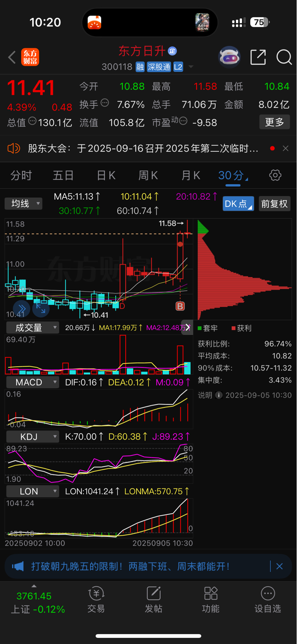
Task: Tap the info icon beside 总值
Action: tap(32, 121)
